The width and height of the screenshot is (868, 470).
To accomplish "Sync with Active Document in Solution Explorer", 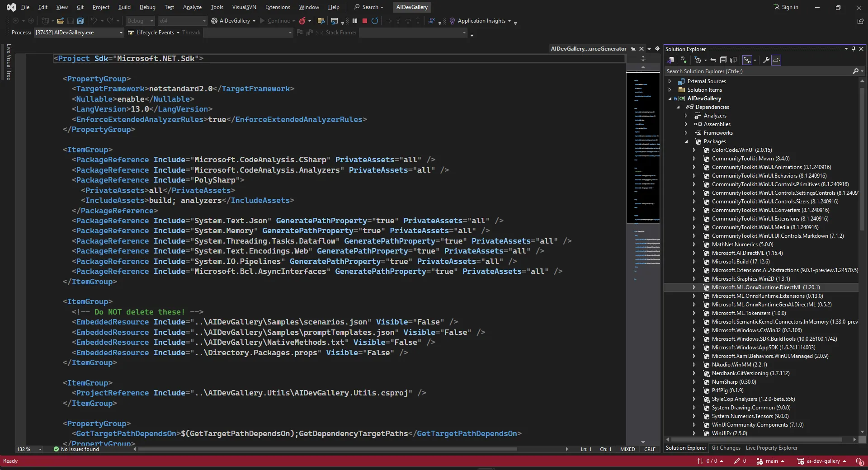I will [x=713, y=60].
